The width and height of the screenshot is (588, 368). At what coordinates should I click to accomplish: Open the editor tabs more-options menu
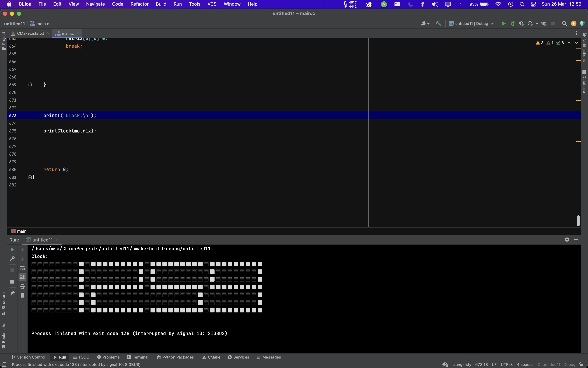[x=576, y=33]
